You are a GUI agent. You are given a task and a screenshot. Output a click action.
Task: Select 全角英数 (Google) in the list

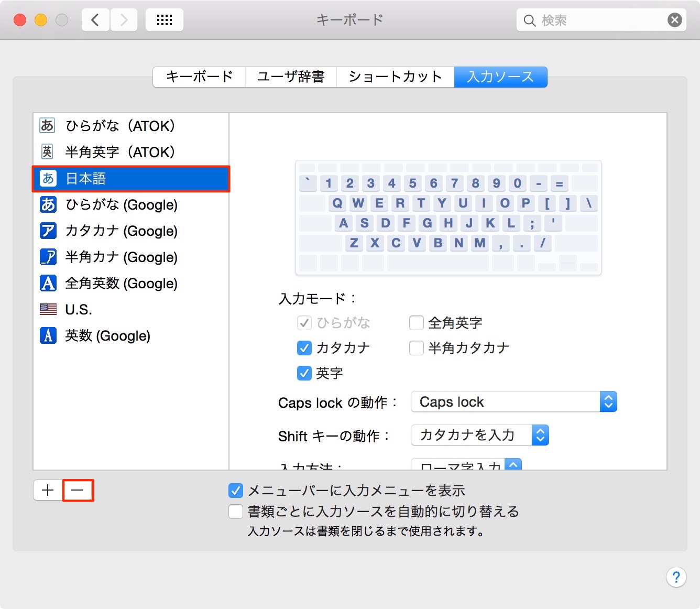click(131, 283)
